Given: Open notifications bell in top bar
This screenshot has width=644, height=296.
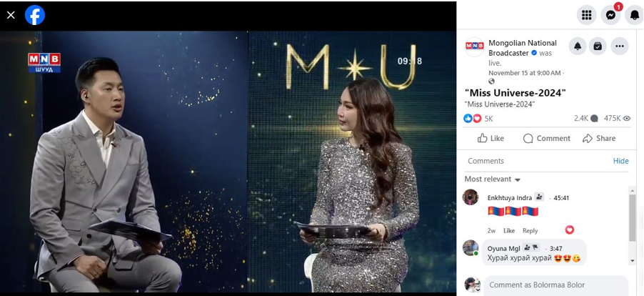Looking at the screenshot, I should coord(635,15).
